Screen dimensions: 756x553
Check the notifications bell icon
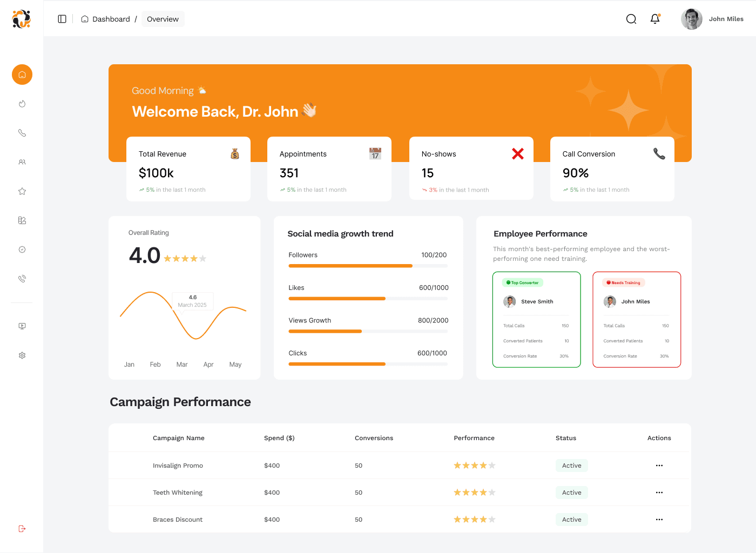(655, 19)
